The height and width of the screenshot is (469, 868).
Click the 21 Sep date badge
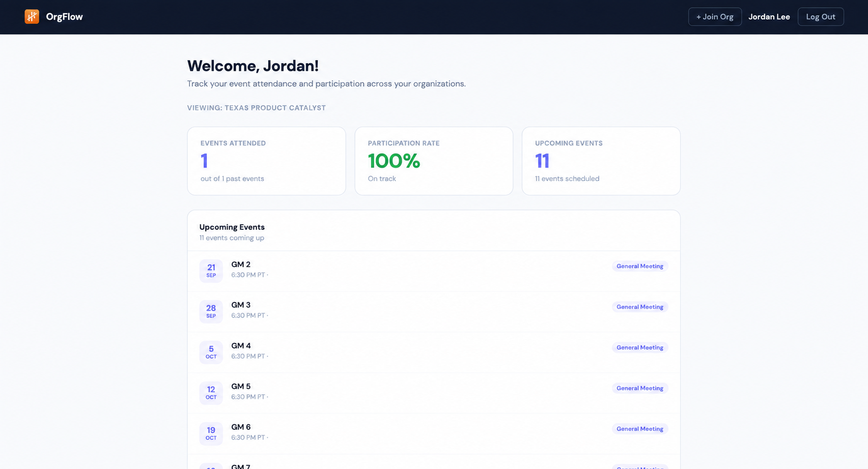click(211, 271)
